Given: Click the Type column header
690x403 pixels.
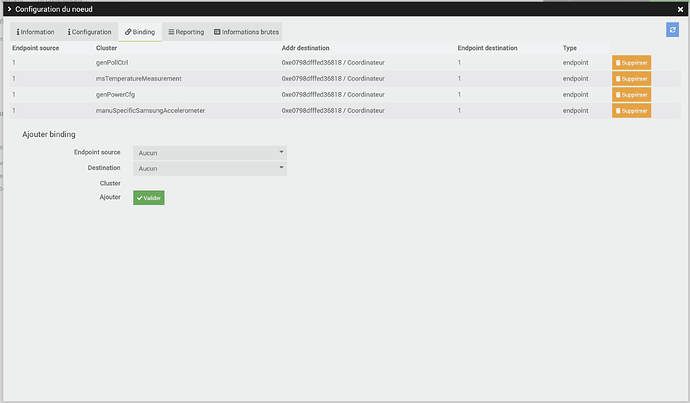Looking at the screenshot, I should pyautogui.click(x=569, y=48).
